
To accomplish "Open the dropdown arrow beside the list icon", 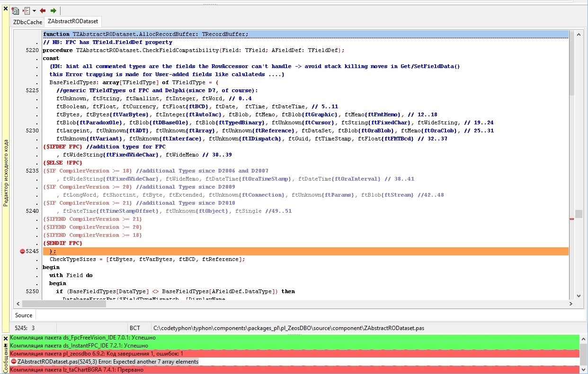I will (x=34, y=10).
